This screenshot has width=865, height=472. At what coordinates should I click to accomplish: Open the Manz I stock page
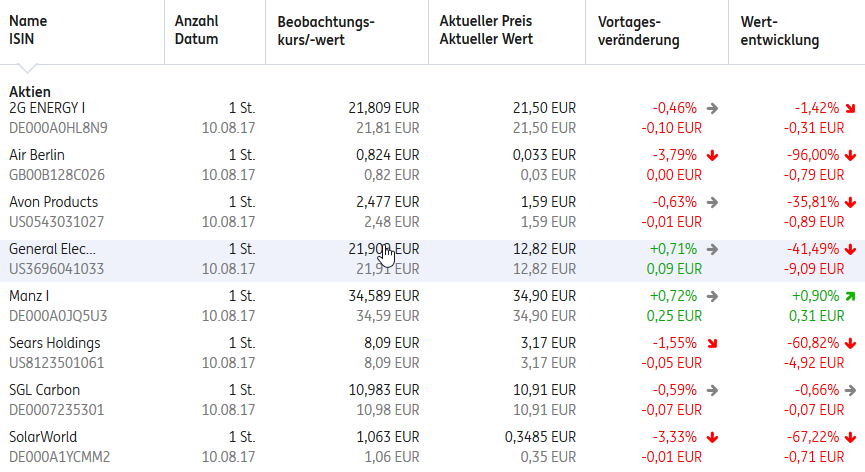click(29, 296)
